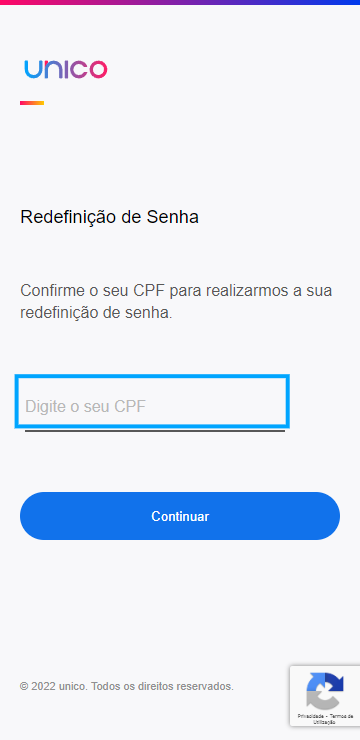Focus the 'Digite o seu CPF' field
The width and height of the screenshot is (360, 740).
[x=152, y=402]
